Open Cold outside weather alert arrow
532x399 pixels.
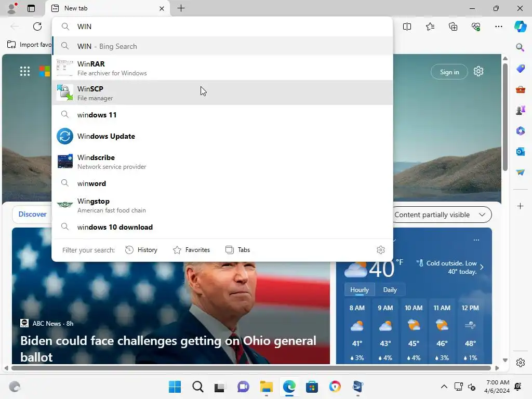click(x=482, y=267)
